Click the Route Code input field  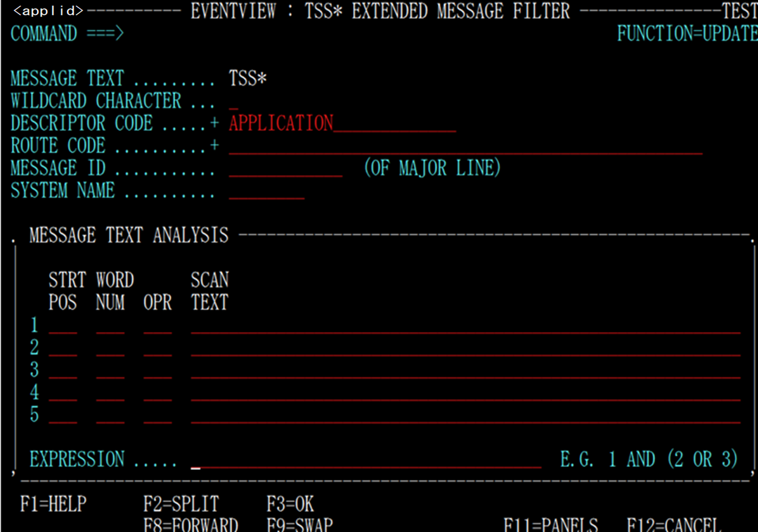tap(466, 146)
